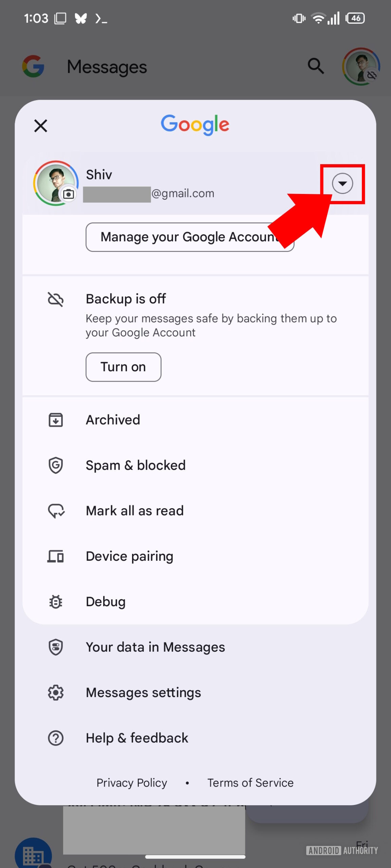
Task: Tap the camera icon on profile photo
Action: tap(69, 194)
